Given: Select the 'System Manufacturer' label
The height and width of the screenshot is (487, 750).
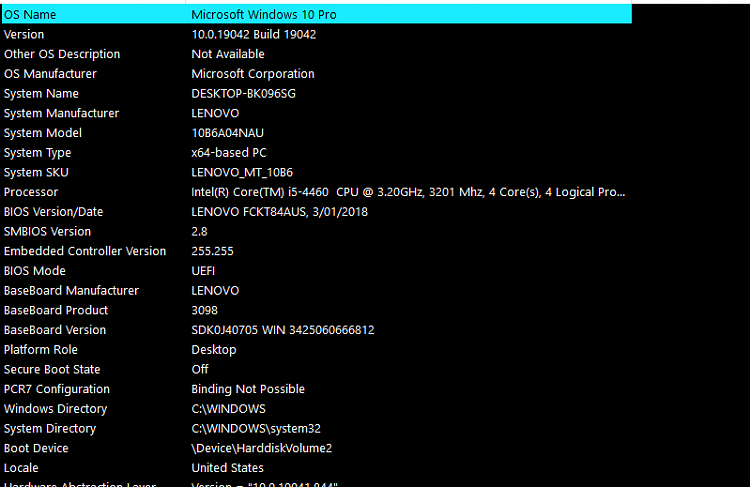Looking at the screenshot, I should point(61,113).
